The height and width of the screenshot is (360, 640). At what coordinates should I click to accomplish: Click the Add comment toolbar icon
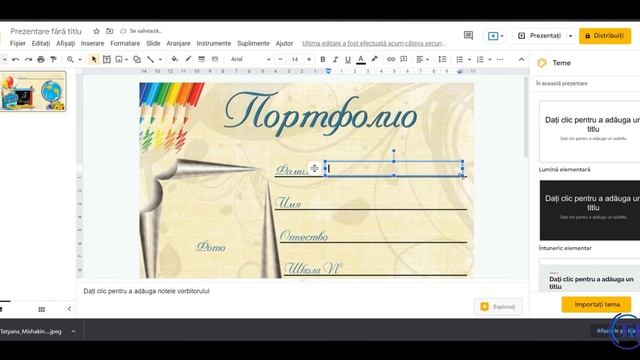pyautogui.click(x=404, y=59)
